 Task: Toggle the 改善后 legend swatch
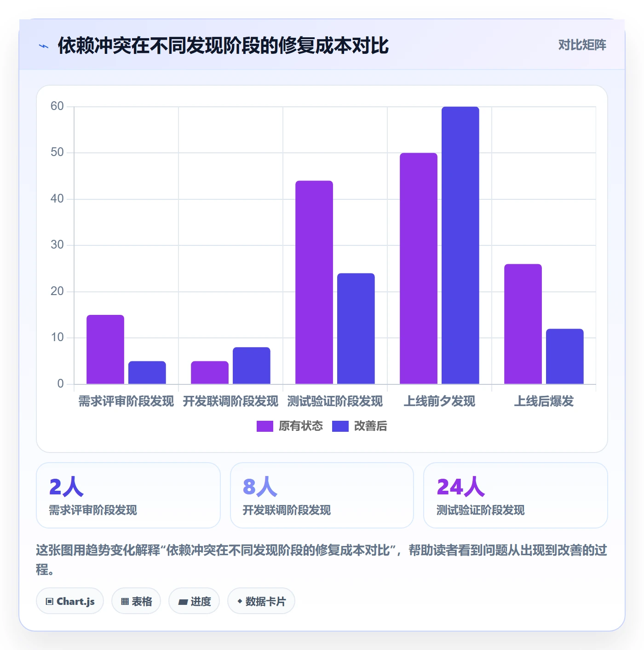[x=340, y=426]
